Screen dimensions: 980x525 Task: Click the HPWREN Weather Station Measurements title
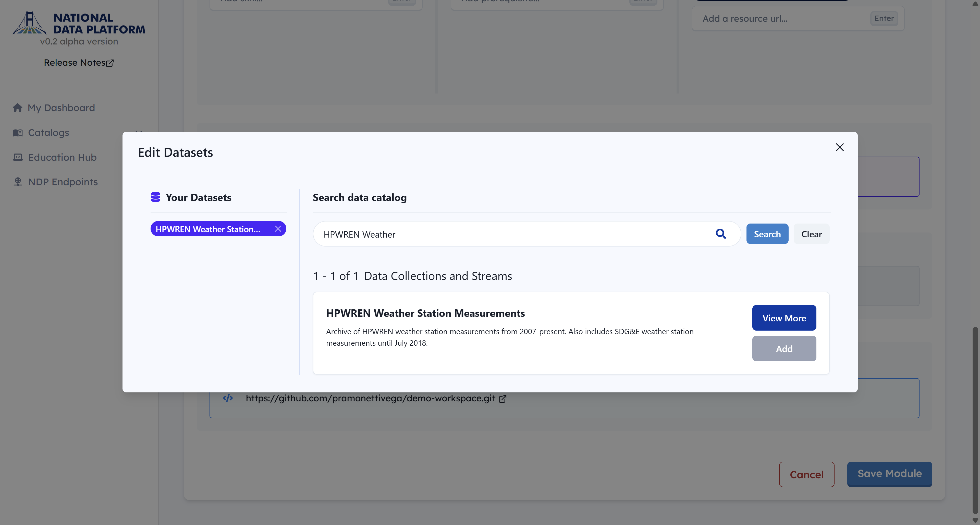pyautogui.click(x=425, y=313)
